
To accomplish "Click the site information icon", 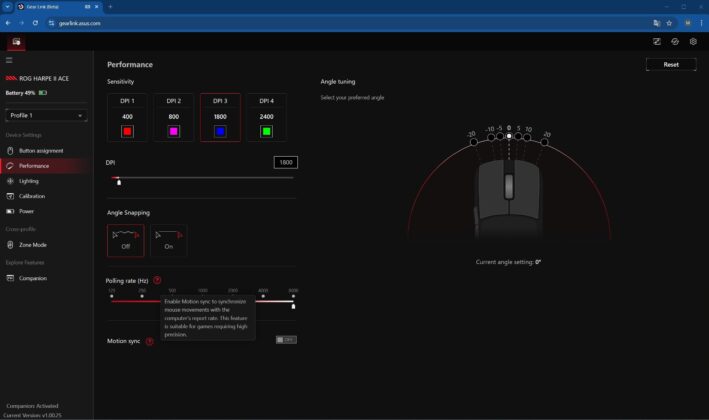I will [x=51, y=23].
